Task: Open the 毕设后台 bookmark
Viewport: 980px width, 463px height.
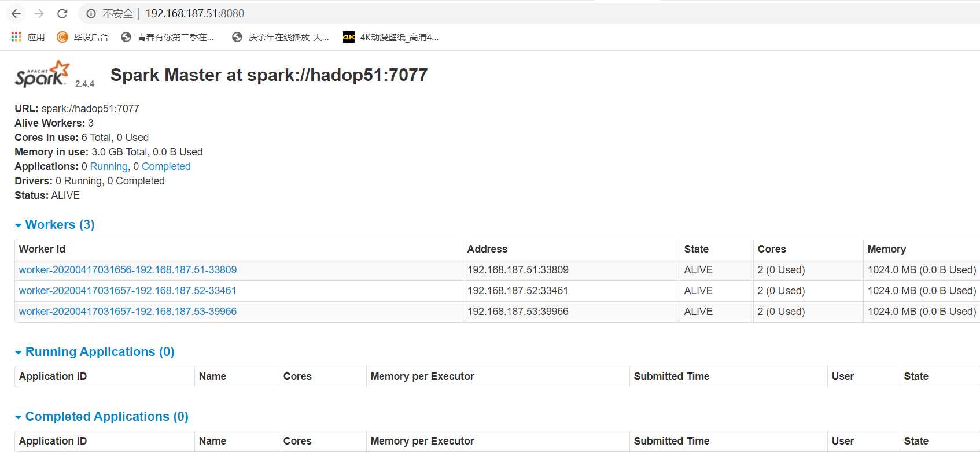Action: tap(83, 37)
